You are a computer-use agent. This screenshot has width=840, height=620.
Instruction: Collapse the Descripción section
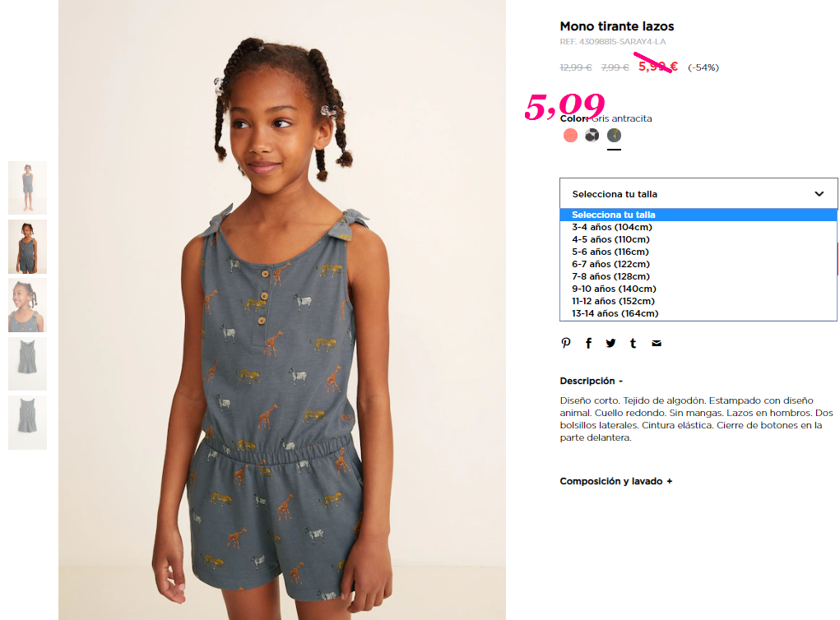pos(592,381)
